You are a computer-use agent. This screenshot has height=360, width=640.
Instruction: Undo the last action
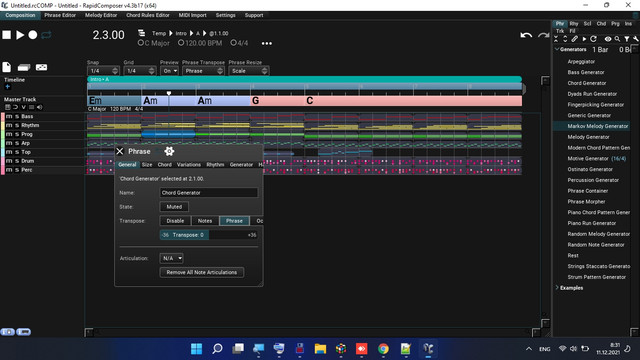(526, 36)
